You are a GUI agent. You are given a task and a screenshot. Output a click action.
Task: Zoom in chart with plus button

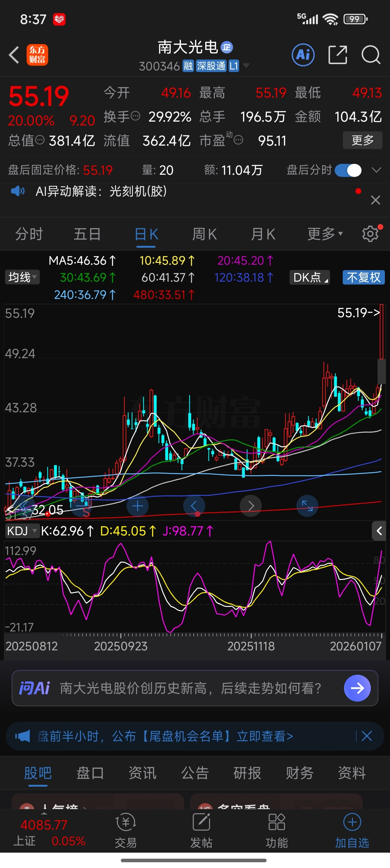coord(137,506)
